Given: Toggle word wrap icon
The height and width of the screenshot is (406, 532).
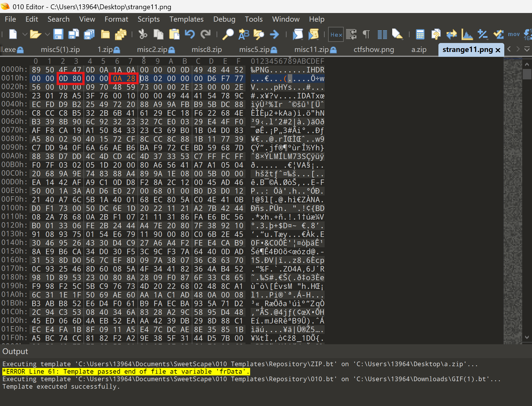Looking at the screenshot, I should [351, 34].
